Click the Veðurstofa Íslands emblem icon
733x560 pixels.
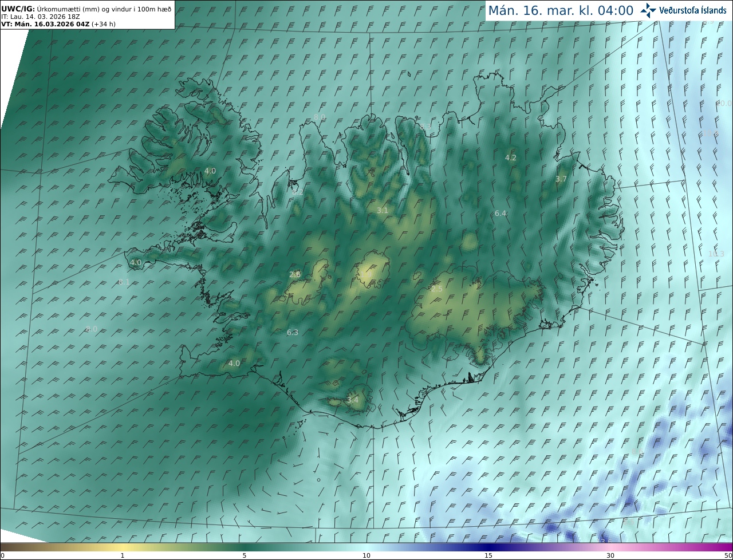tap(648, 10)
